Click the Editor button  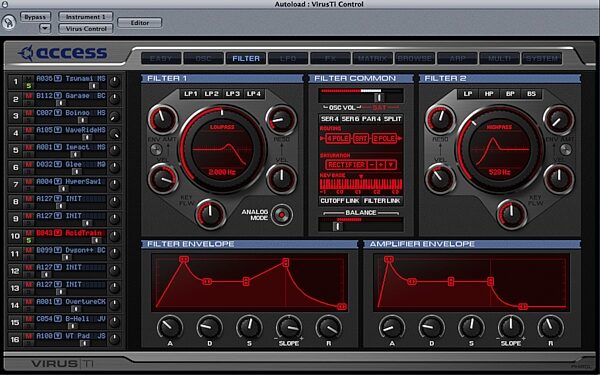(x=140, y=23)
